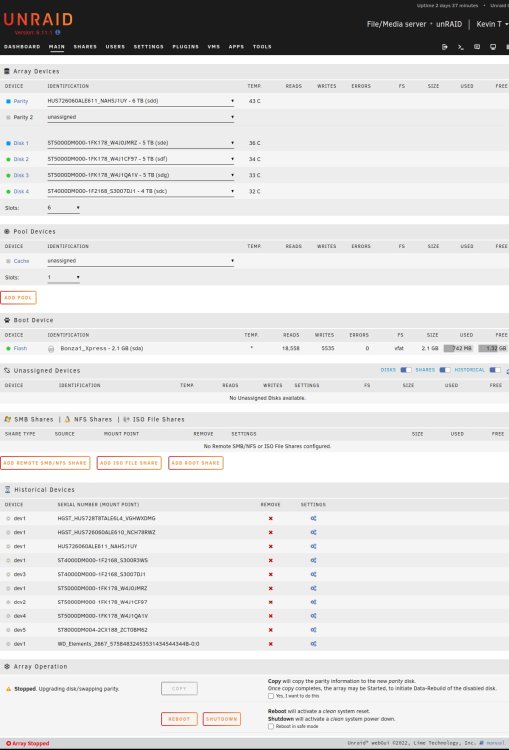Click the Bonza1_Xpress flash drive icon
Viewport: 509px width, 750px height.
pyautogui.click(x=51, y=349)
